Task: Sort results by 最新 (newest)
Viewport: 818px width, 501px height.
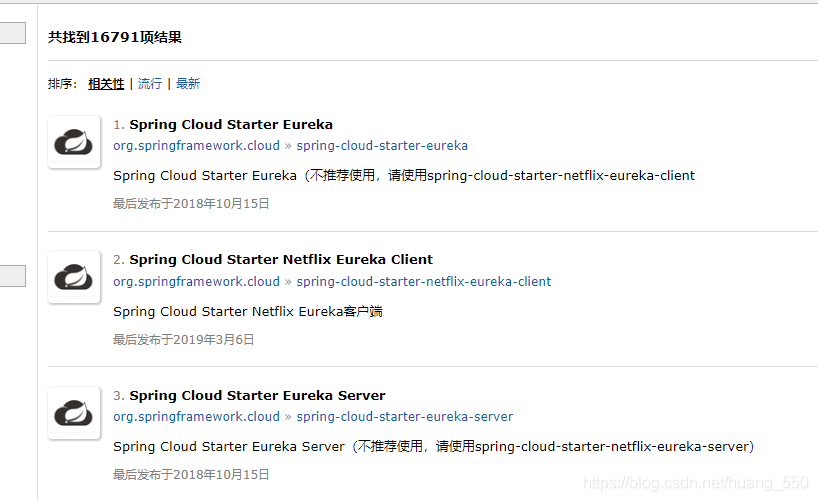Action: click(188, 84)
